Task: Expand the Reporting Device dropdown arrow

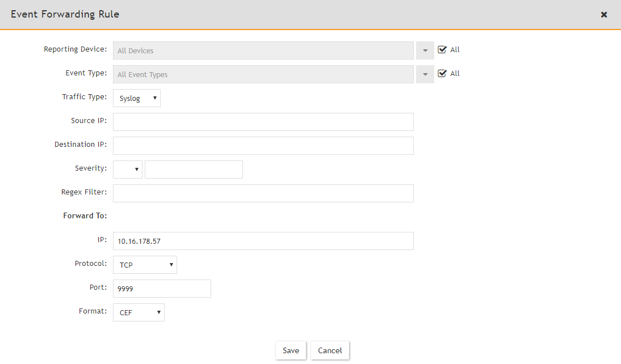Action: click(x=425, y=50)
